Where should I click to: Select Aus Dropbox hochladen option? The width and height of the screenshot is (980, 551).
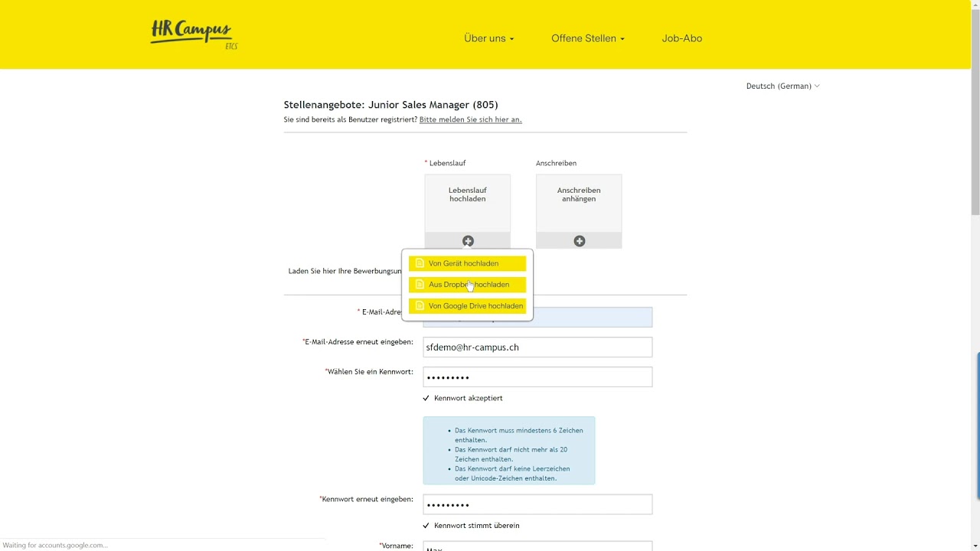(467, 285)
